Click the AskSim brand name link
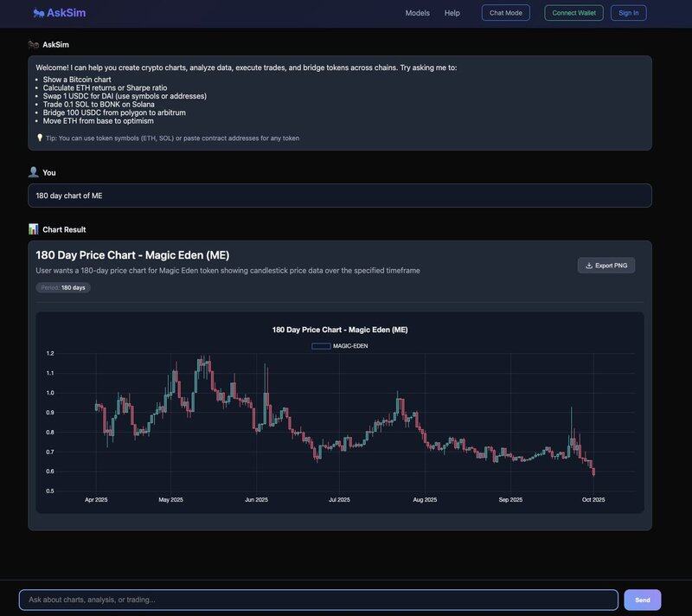The image size is (692, 616). click(x=67, y=13)
